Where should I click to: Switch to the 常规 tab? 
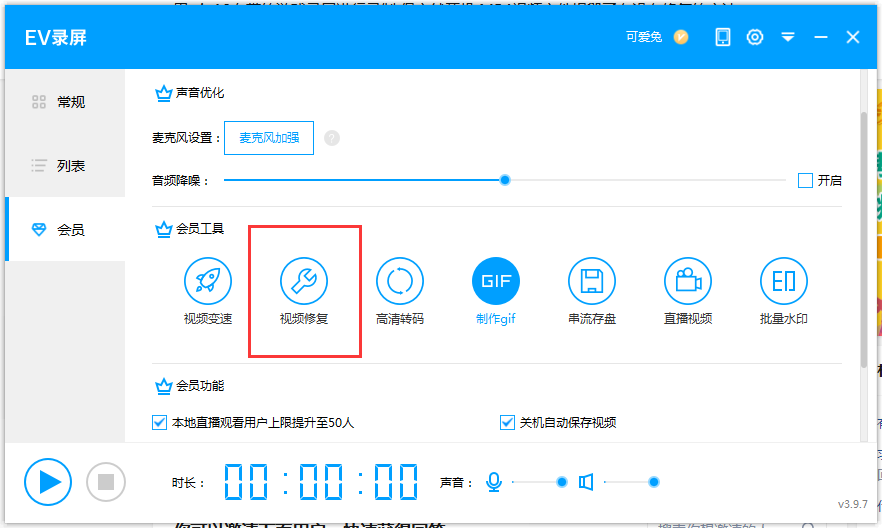coord(65,102)
